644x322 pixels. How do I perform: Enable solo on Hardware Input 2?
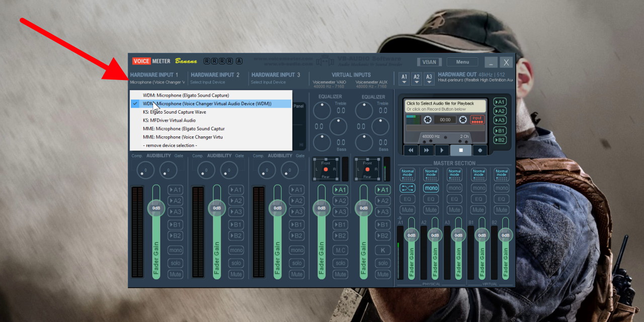coord(236,263)
